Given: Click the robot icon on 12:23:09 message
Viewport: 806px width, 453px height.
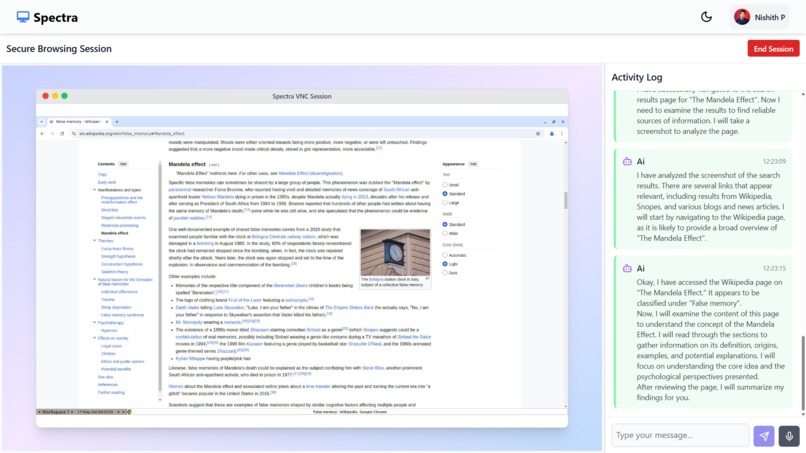Looking at the screenshot, I should click(x=627, y=161).
